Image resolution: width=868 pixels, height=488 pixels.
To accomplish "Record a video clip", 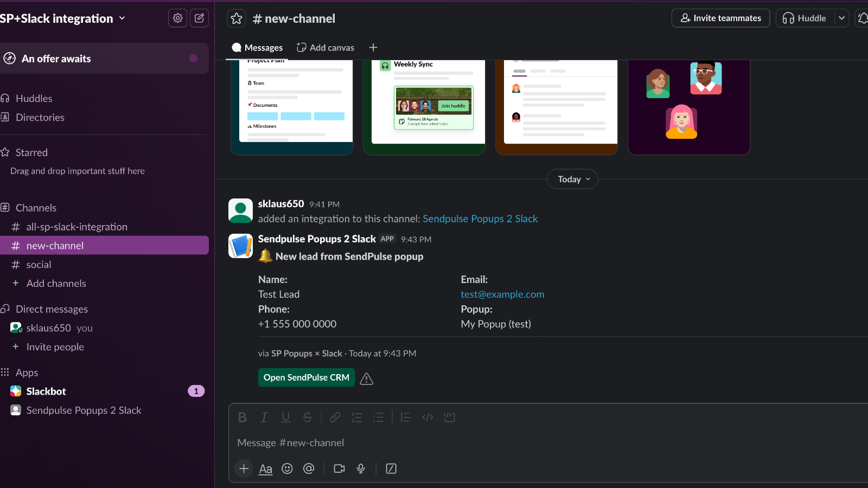I will click(x=340, y=468).
